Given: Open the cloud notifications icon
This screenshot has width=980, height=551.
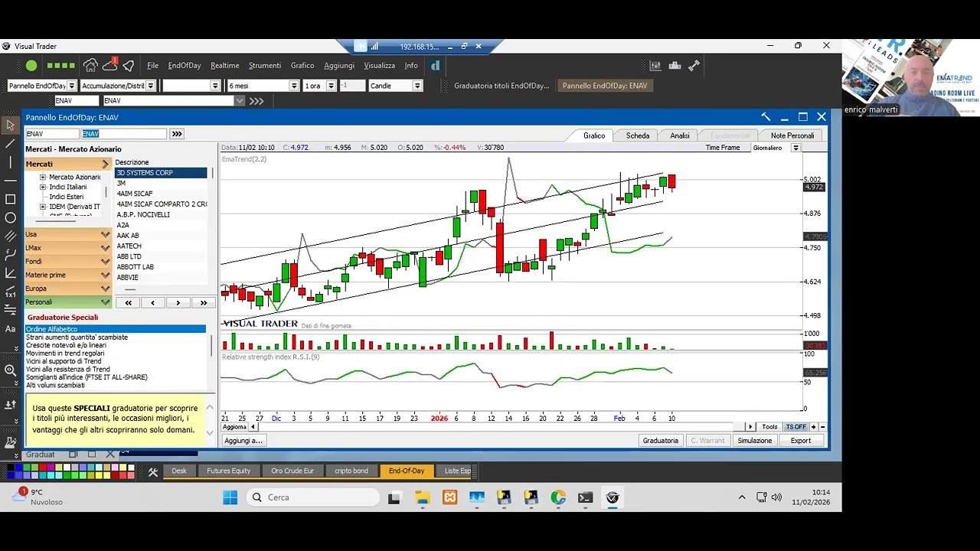Looking at the screenshot, I should pos(109,66).
